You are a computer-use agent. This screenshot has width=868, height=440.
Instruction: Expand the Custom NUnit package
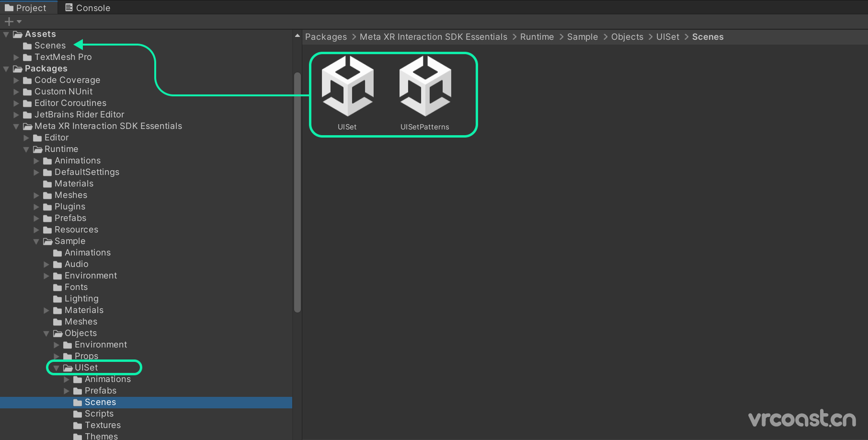16,92
